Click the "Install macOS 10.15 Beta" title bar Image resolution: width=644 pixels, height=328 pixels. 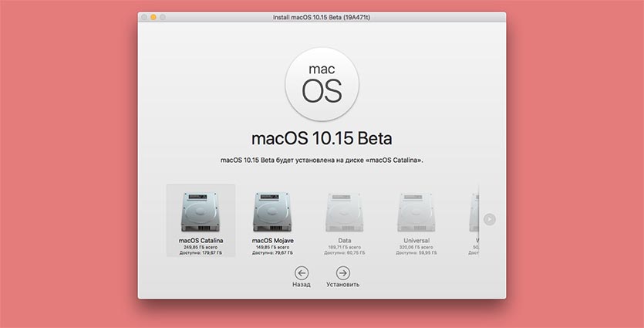(322, 17)
